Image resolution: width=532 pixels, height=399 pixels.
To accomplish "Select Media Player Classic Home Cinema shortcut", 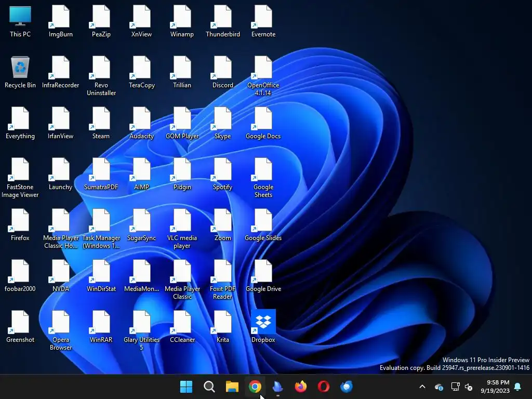I will pyautogui.click(x=60, y=229).
